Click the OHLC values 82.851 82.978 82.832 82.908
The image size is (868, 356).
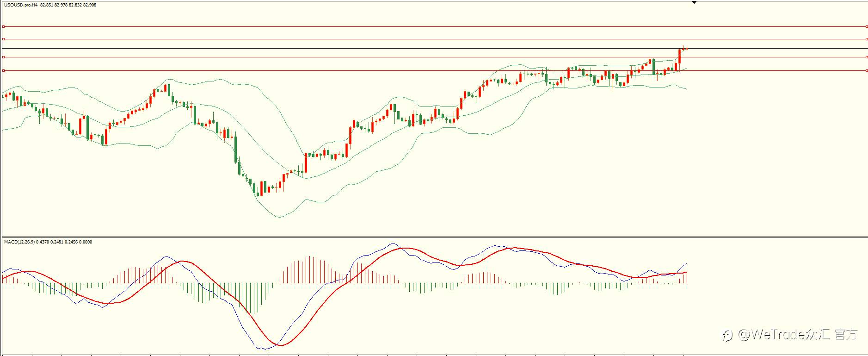[x=68, y=5]
